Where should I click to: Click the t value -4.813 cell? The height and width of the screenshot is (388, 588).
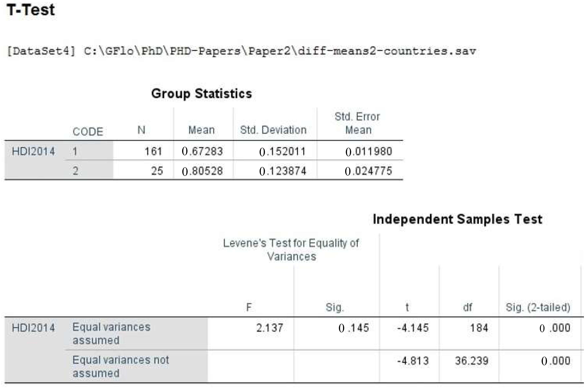pyautogui.click(x=413, y=361)
